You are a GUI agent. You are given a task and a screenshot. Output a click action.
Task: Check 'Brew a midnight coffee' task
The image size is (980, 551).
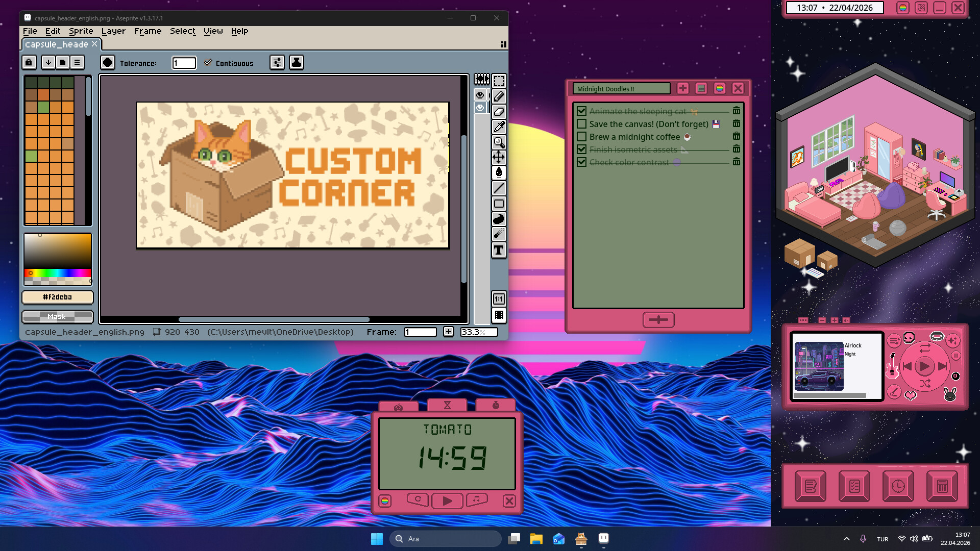[x=581, y=137]
